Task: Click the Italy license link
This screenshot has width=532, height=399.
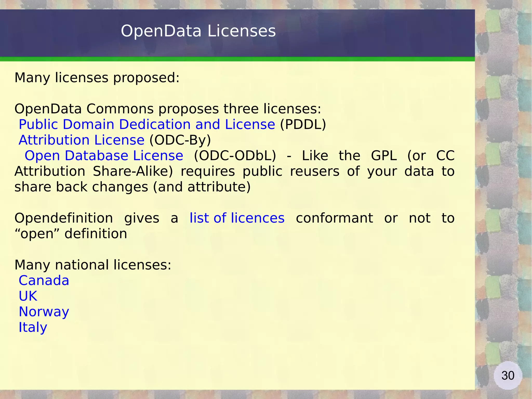Action: [33, 327]
